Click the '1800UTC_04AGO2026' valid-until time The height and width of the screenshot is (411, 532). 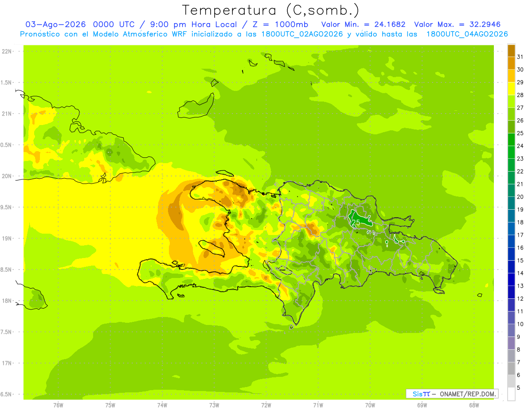point(467,34)
